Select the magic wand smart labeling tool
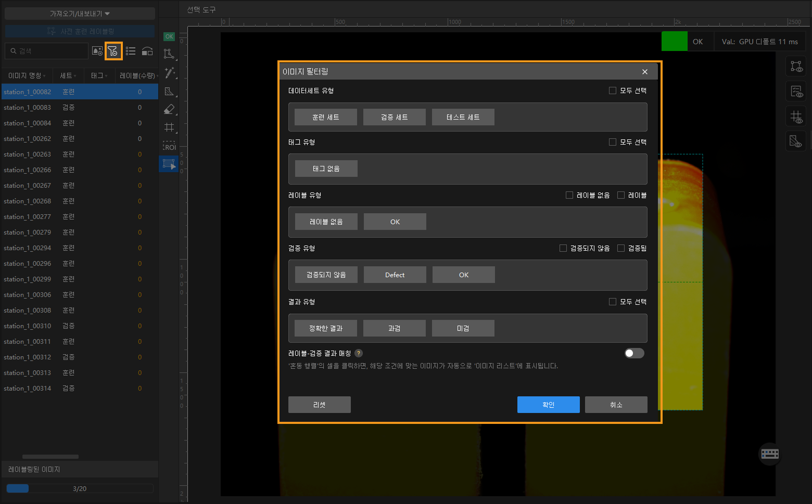 (x=169, y=73)
